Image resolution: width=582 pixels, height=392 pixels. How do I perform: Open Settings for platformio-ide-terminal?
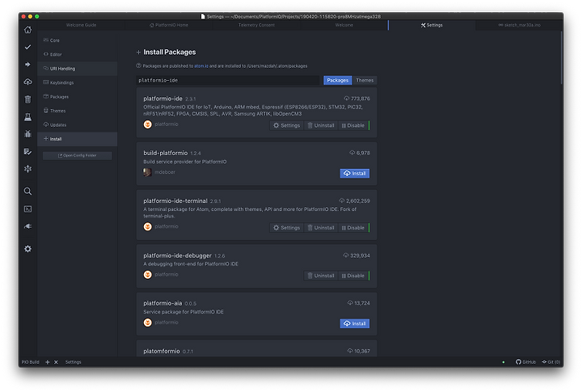click(x=286, y=228)
